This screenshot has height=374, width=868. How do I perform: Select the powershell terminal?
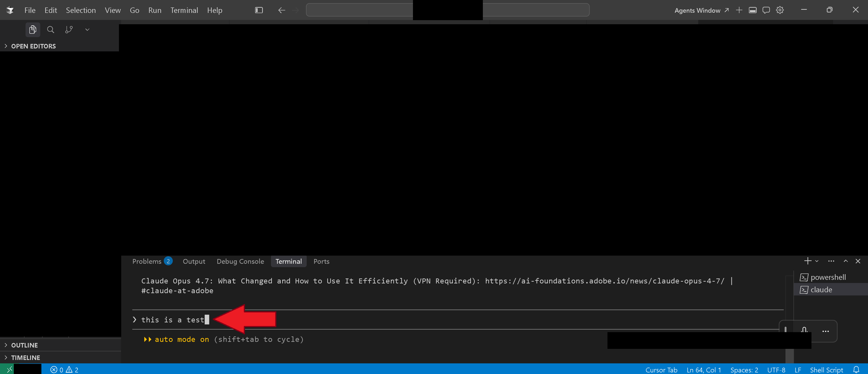pyautogui.click(x=831, y=277)
